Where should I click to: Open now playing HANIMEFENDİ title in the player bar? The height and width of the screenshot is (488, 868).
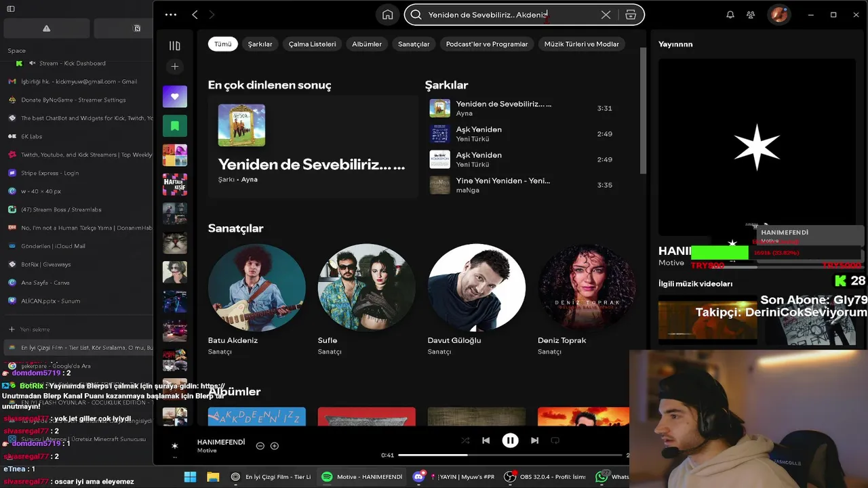click(221, 442)
